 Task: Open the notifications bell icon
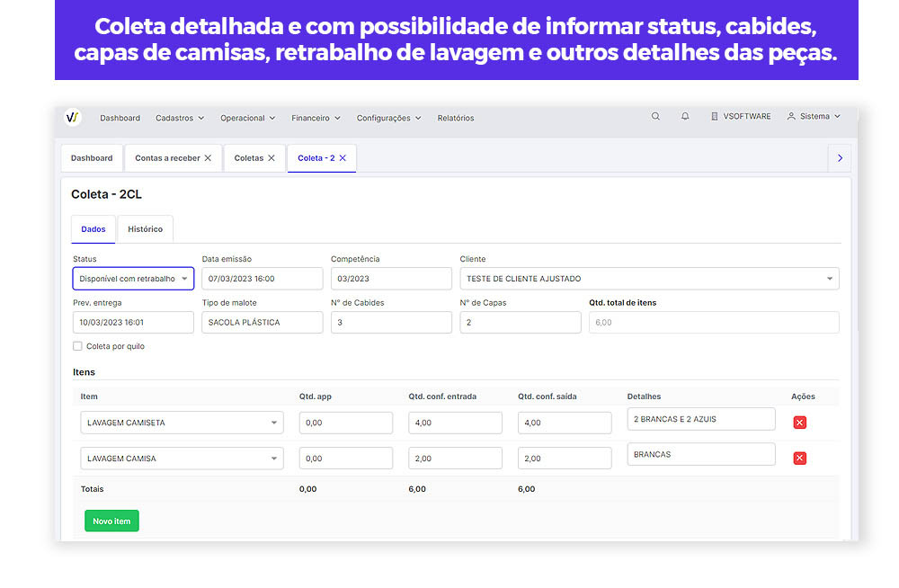coord(685,116)
